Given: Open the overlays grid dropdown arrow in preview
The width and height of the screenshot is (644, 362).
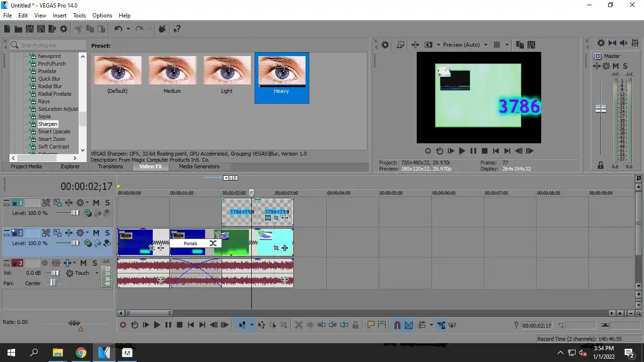Looking at the screenshot, I should click(507, 45).
